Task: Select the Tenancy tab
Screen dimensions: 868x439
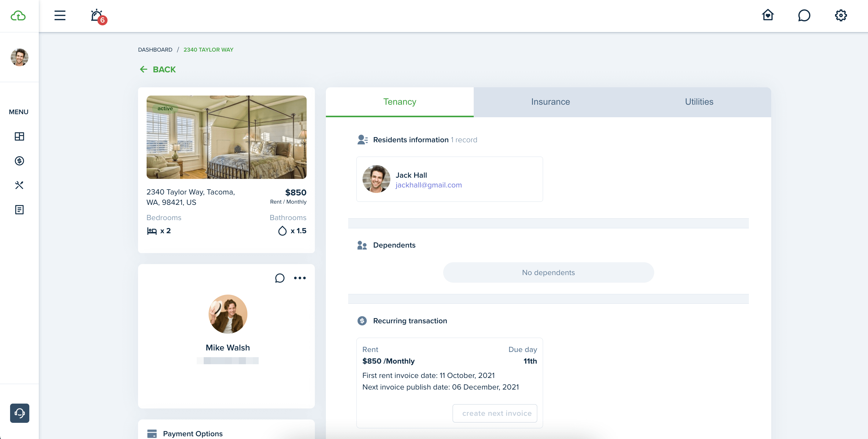Action: pyautogui.click(x=399, y=102)
